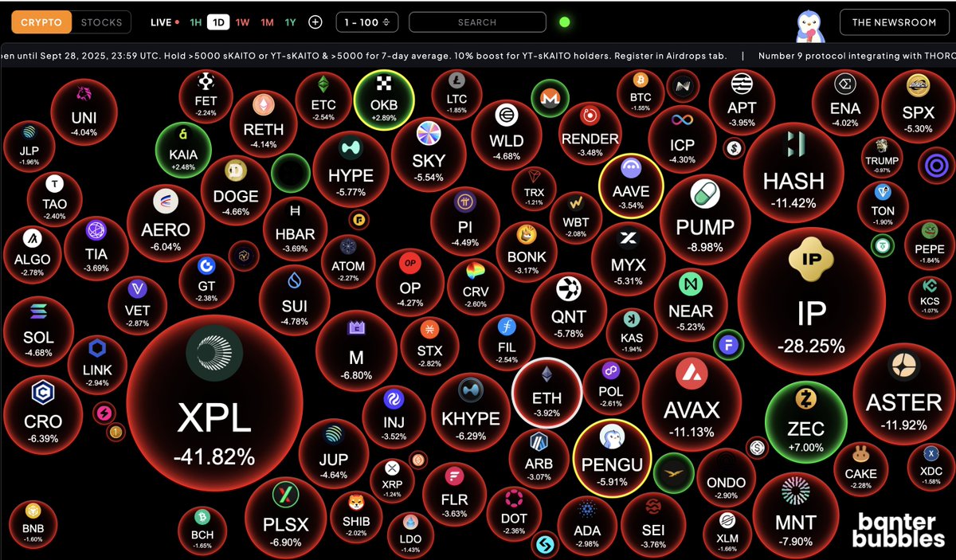
Task: Open THE NEWSROOM
Action: click(x=894, y=22)
